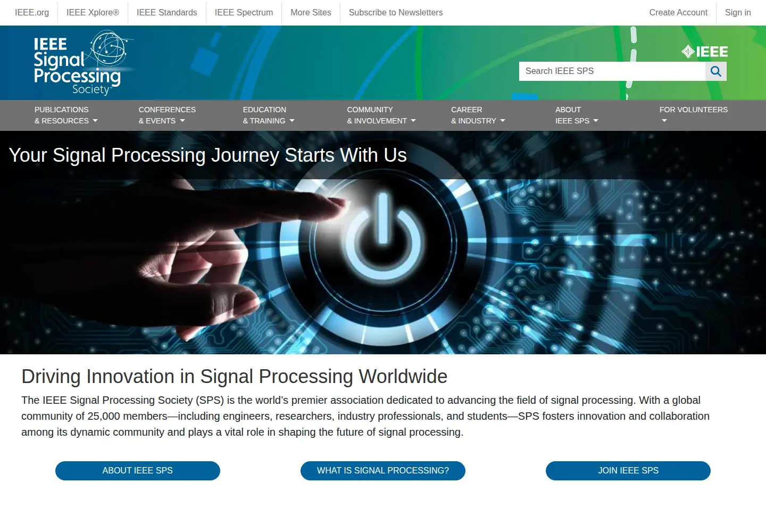766x532 pixels.
Task: Expand Career & Industry menu
Action: (478, 115)
